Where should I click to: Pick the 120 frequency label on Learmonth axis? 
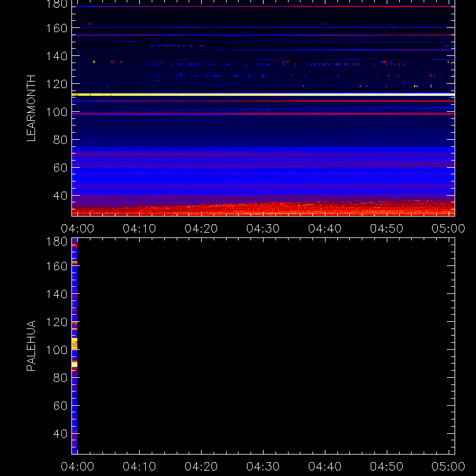(57, 84)
